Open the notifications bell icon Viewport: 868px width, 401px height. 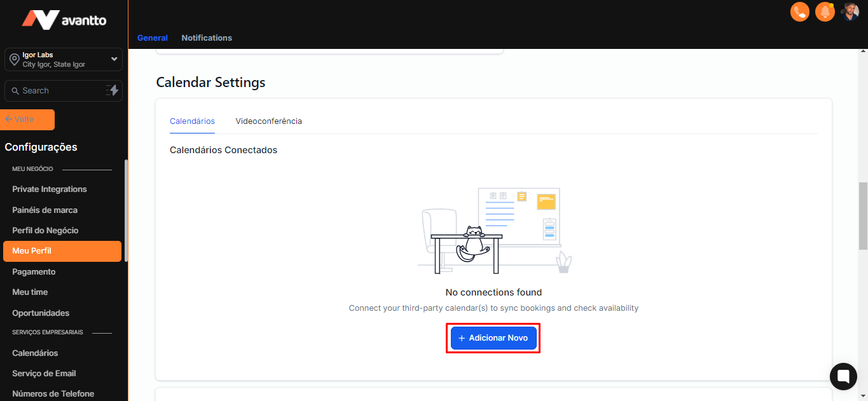[x=825, y=12]
